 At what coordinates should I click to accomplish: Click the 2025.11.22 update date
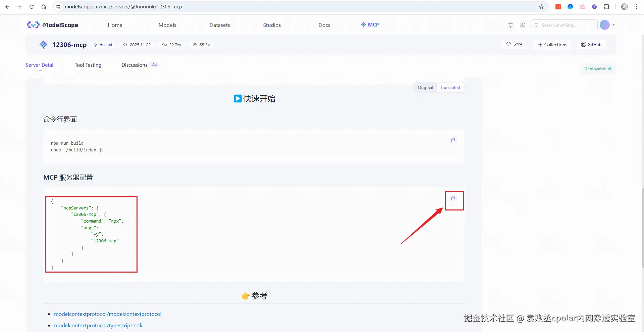137,45
